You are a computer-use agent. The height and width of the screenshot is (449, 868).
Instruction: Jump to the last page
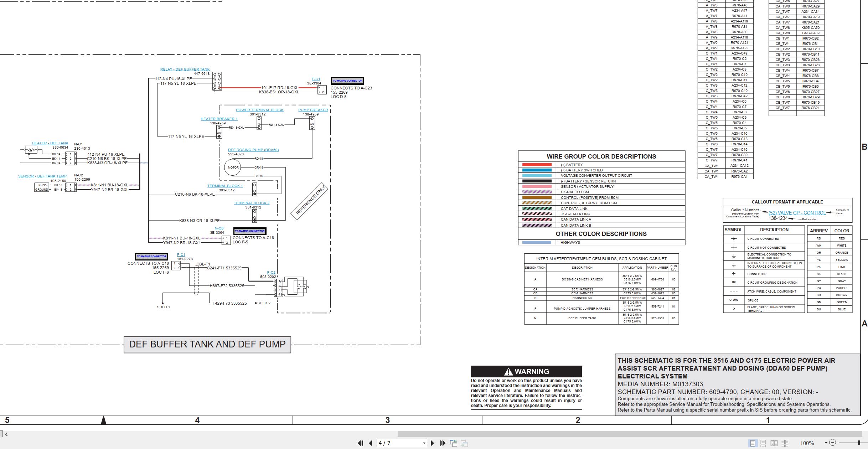click(443, 443)
